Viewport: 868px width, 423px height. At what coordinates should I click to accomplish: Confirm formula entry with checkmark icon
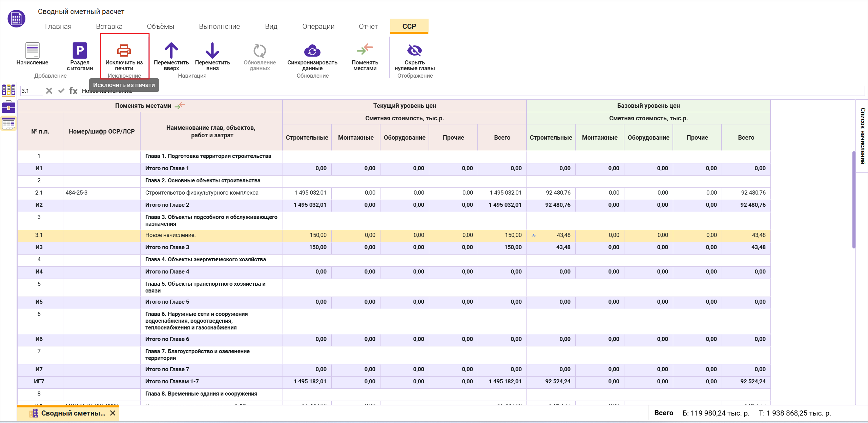[61, 91]
